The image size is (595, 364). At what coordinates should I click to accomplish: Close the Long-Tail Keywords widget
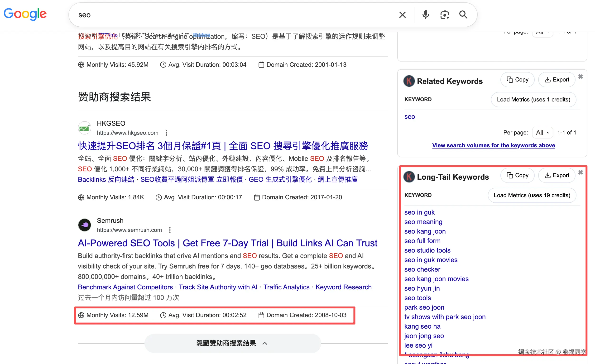click(581, 172)
